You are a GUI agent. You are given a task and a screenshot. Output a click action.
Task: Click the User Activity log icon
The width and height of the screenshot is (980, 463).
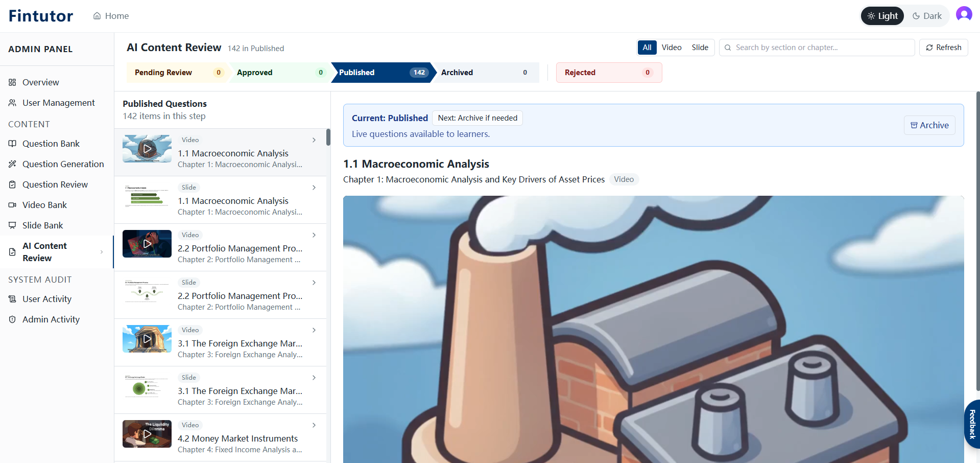12,299
